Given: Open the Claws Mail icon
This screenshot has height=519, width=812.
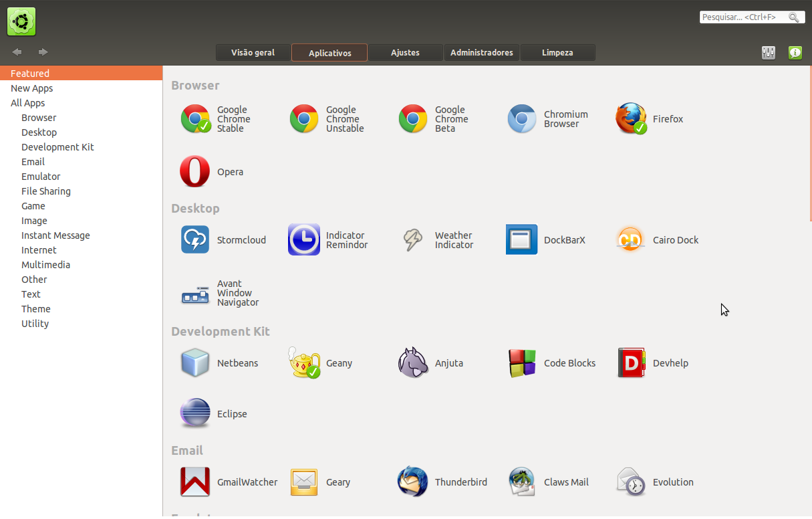Looking at the screenshot, I should pyautogui.click(x=522, y=482).
